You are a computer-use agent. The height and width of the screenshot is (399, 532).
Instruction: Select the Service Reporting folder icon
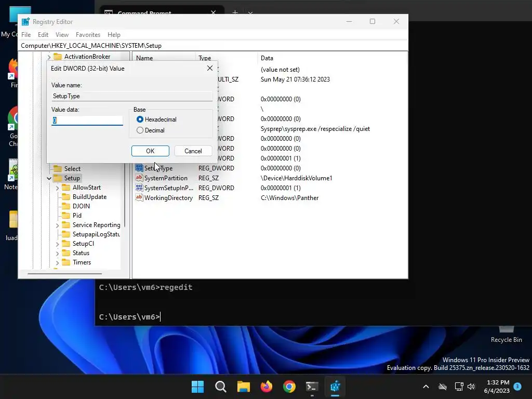[x=66, y=225]
